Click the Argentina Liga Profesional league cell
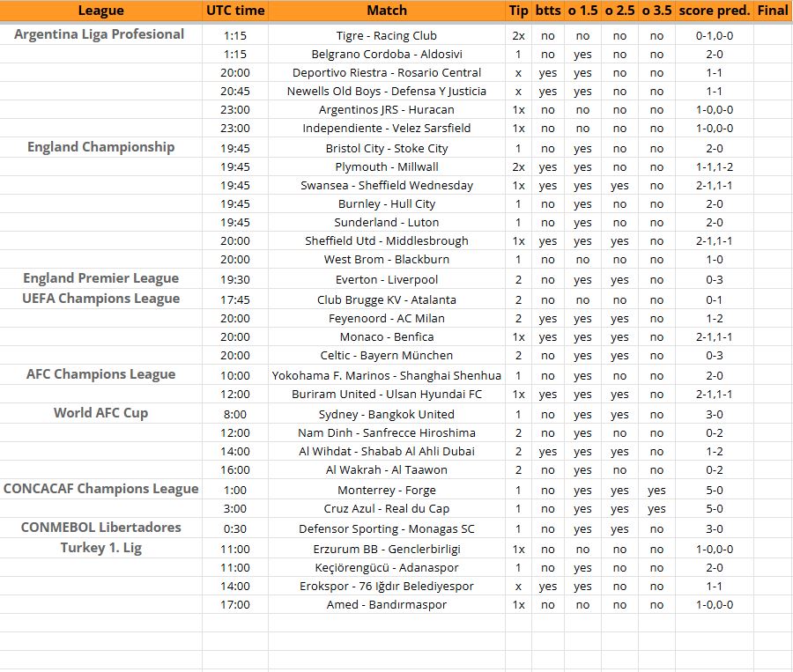This screenshot has height=672, width=793. tap(99, 34)
